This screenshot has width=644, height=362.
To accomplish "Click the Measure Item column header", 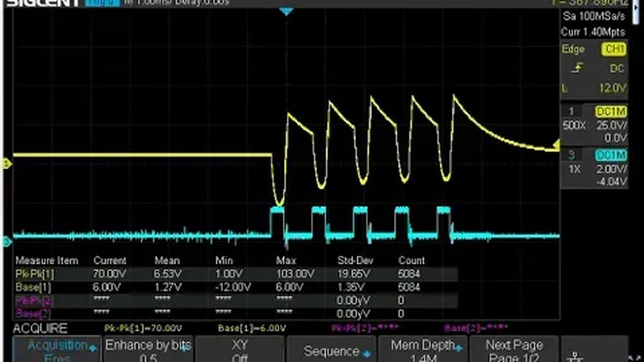I will coord(47,260).
